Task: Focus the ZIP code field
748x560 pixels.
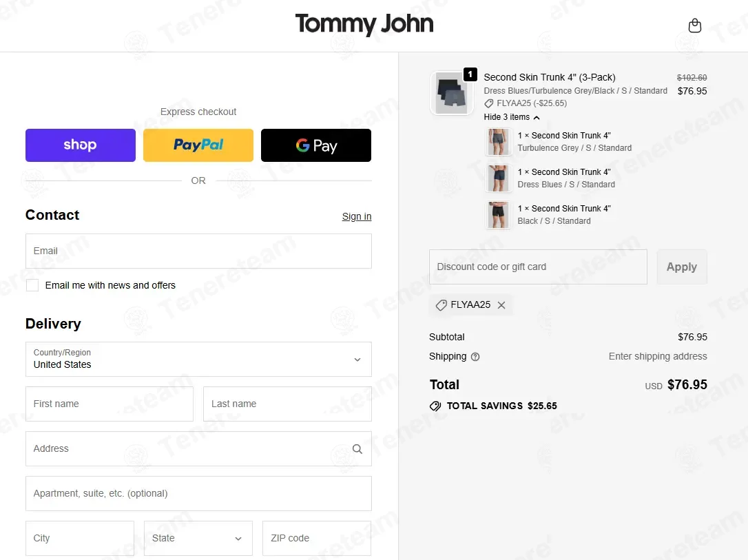Action: pos(317,538)
